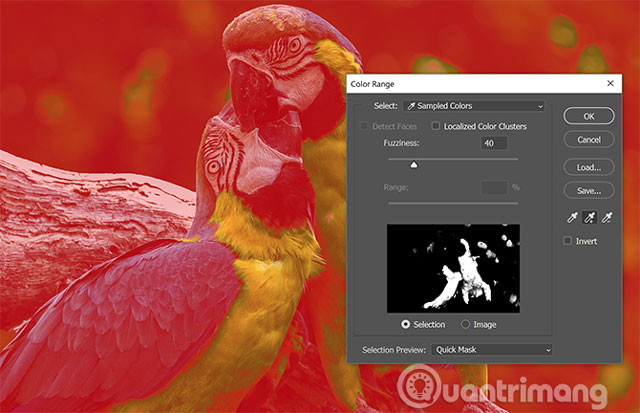640x413 pixels.
Task: Click the Cancel button
Action: 589,140
